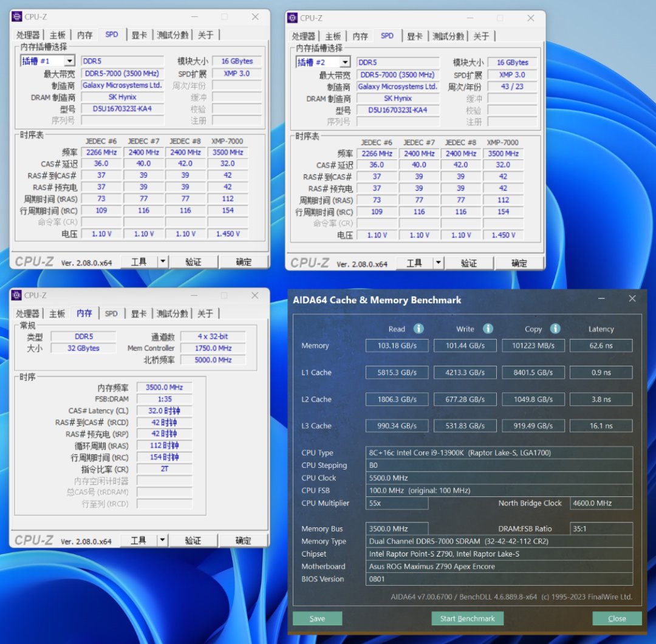Image resolution: width=656 pixels, height=644 pixels.
Task: Switch to 处理器 tab in memory CPU-Z window
Action: (x=27, y=313)
